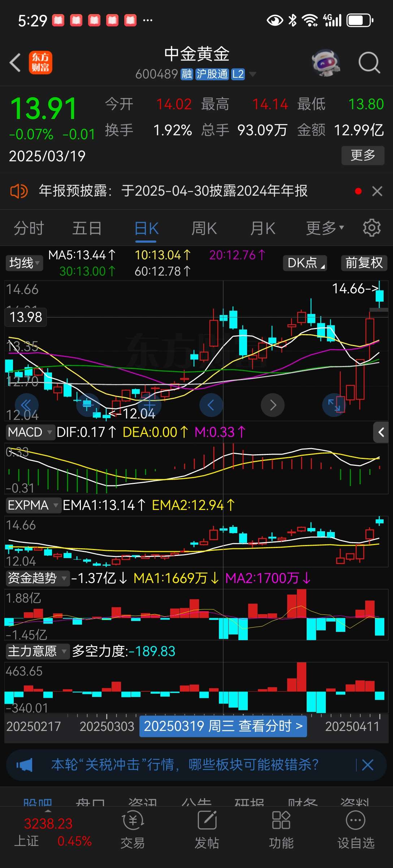Open the 主力意愿 indicator dropdown

[37, 651]
